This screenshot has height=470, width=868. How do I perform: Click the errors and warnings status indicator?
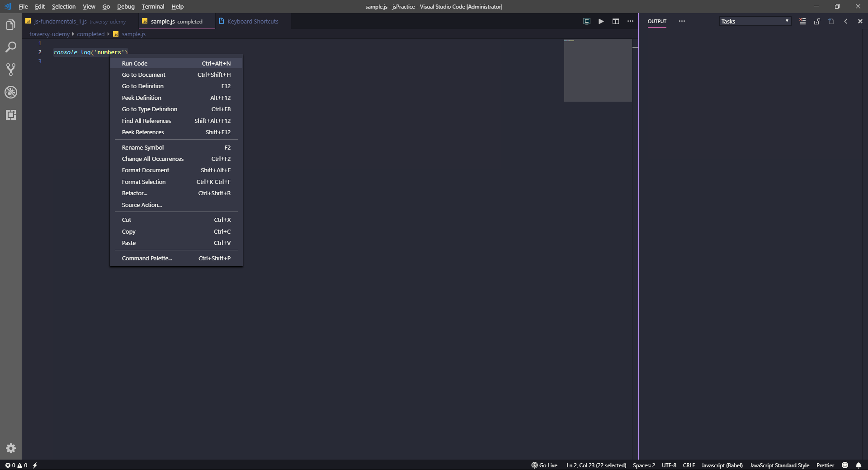pyautogui.click(x=16, y=465)
